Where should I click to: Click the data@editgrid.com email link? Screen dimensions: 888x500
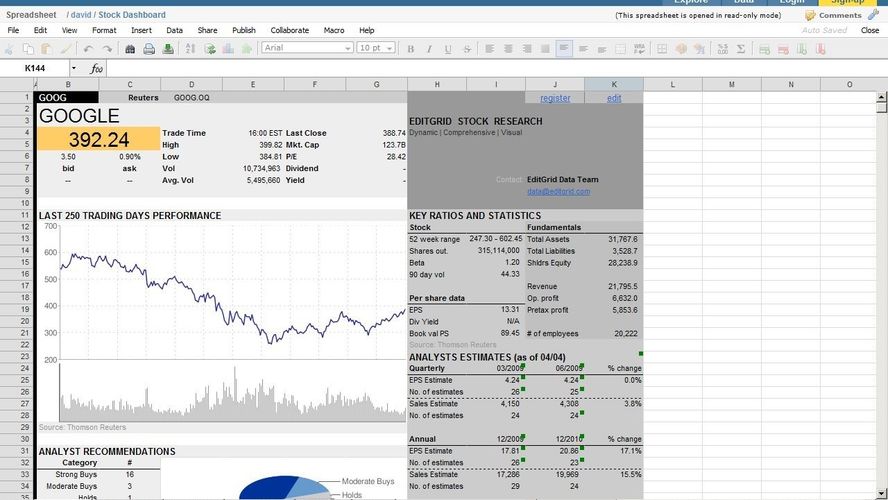tap(558, 192)
